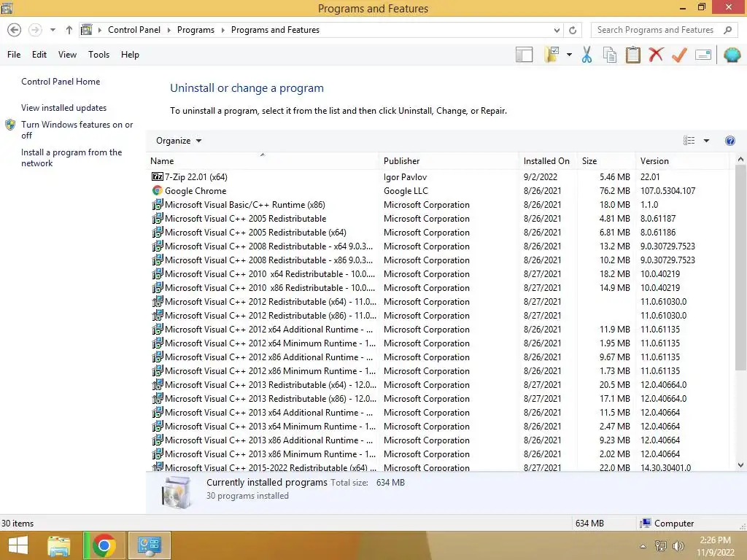Image resolution: width=747 pixels, height=560 pixels.
Task: Open the Edit menu
Action: pyautogui.click(x=39, y=55)
